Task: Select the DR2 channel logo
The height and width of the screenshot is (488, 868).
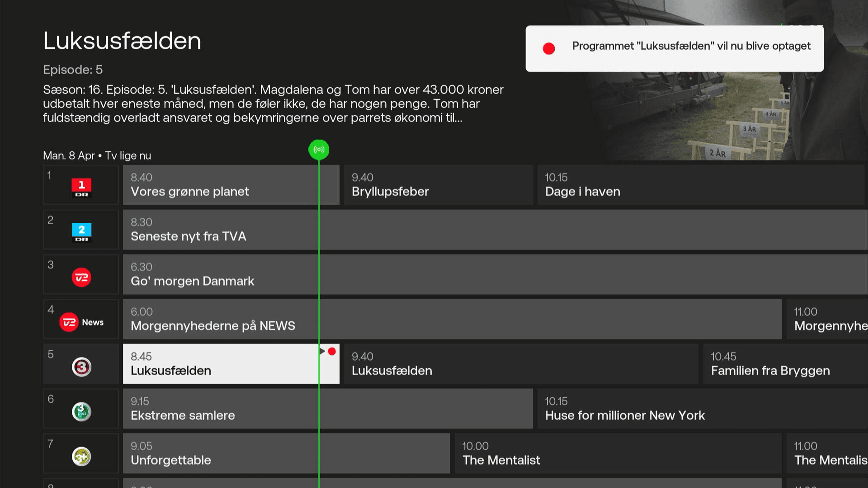Action: point(81,232)
